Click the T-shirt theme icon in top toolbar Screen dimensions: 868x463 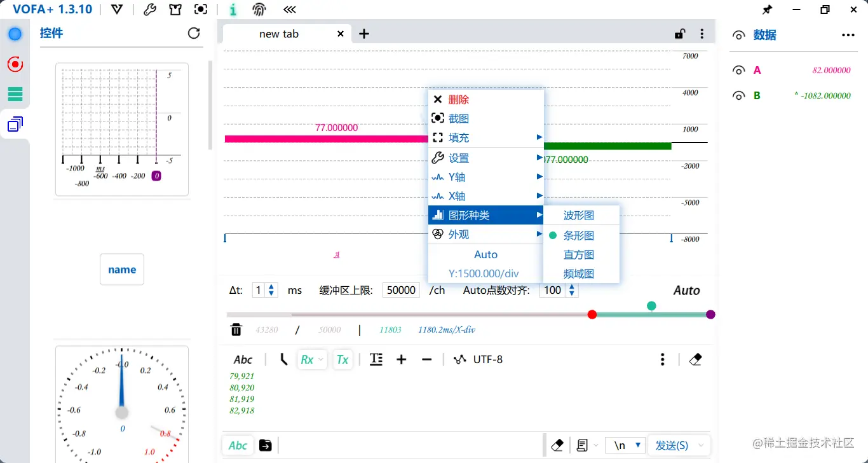(x=175, y=9)
